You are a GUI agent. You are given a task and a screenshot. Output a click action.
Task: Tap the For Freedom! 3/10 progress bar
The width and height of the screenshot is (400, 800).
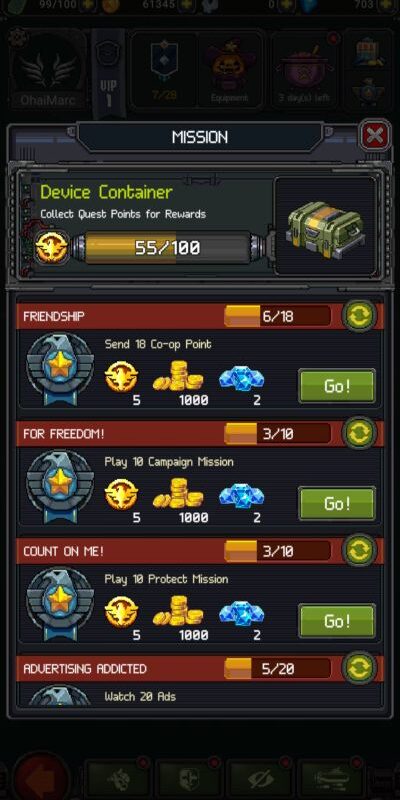pos(278,434)
